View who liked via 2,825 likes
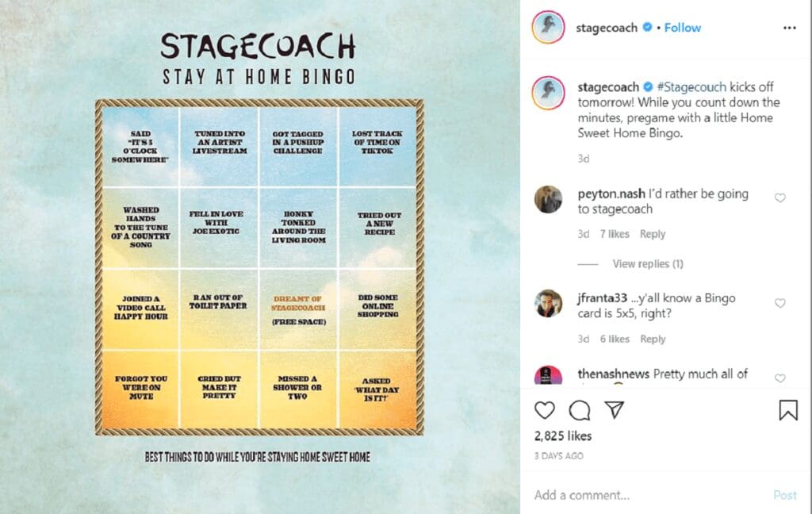The image size is (812, 514). tap(563, 435)
